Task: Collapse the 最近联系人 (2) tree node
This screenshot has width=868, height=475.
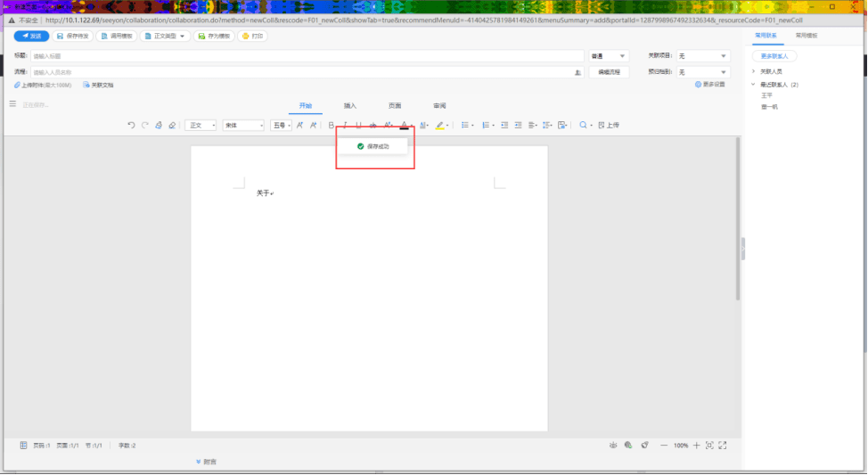Action: (753, 85)
